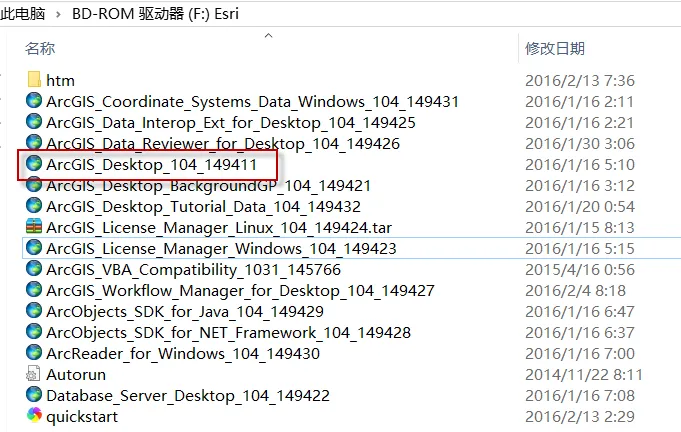Expand the breadcrumb arrow after 此电脑
Viewport: 681px width, 432px height.
pyautogui.click(x=58, y=14)
